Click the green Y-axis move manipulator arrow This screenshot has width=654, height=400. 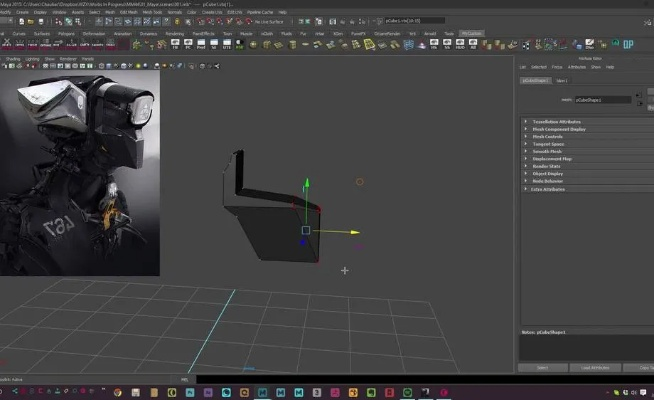[x=306, y=185]
